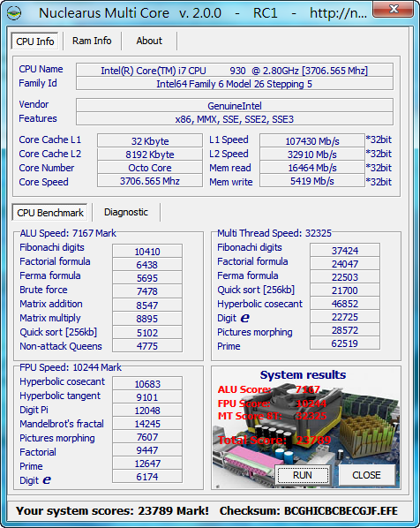
Task: Click the Multi Thread Speed 32325 heading
Action: pyautogui.click(x=274, y=233)
